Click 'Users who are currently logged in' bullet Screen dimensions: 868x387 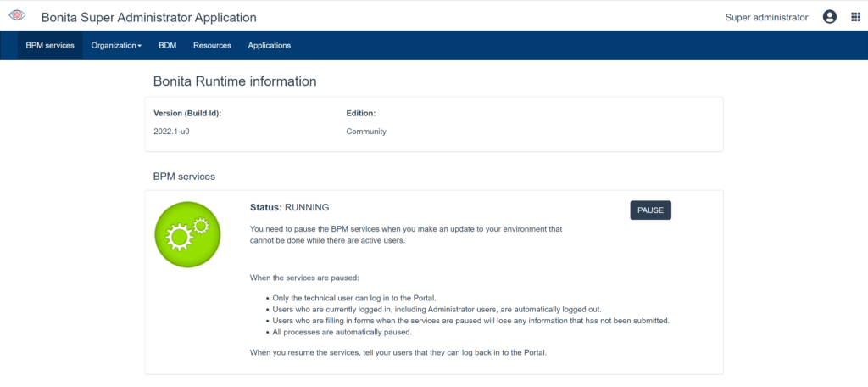pos(437,310)
